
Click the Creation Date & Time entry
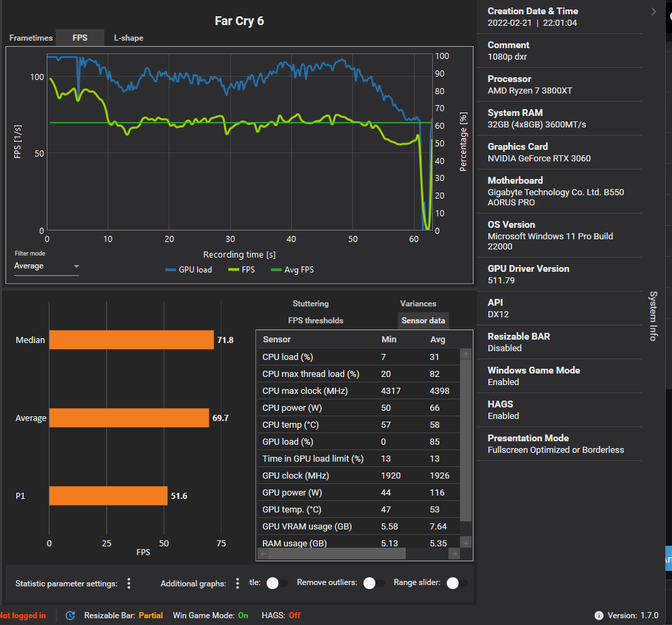tap(560, 17)
